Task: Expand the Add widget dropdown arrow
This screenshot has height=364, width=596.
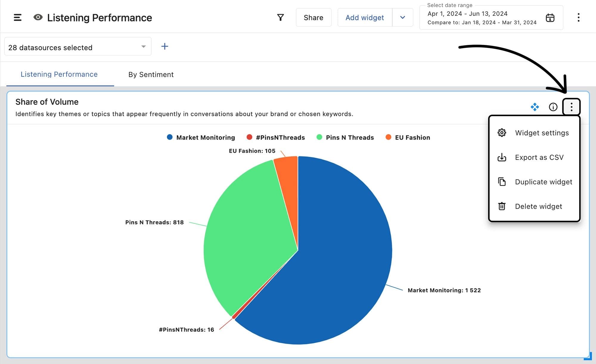Action: click(x=403, y=18)
